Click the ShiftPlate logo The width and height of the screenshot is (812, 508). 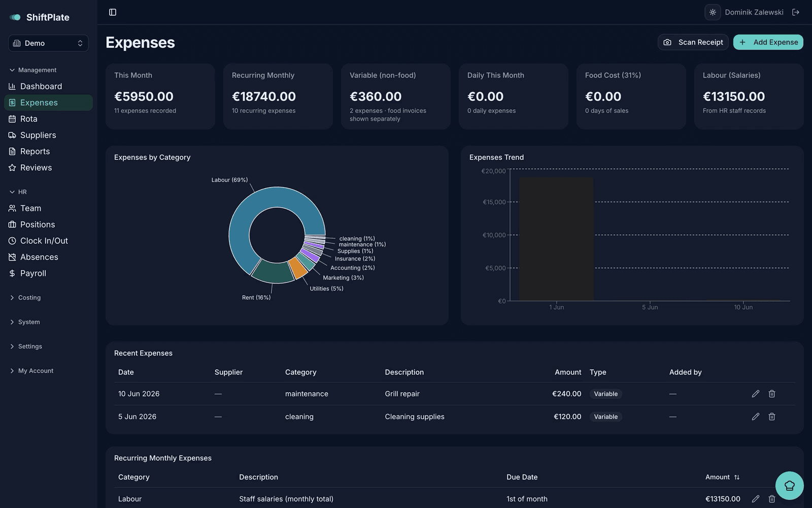click(40, 17)
